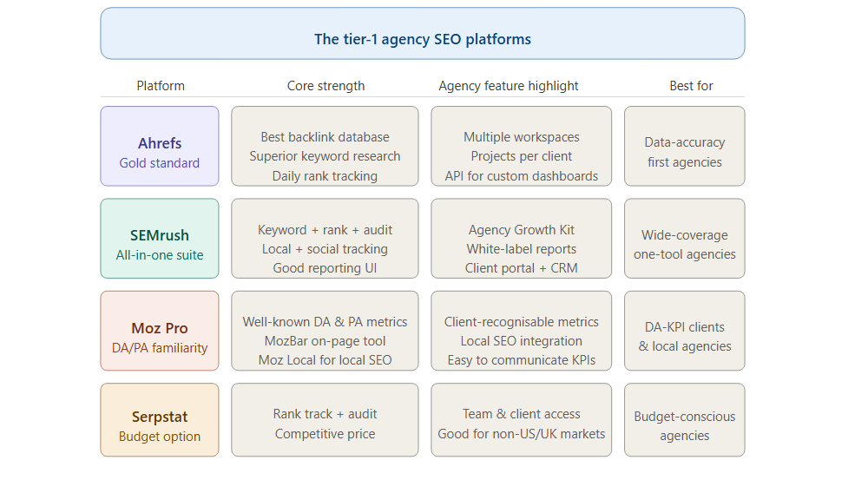Click the 'Well-known DA & PA metrics' card

pos(325,331)
